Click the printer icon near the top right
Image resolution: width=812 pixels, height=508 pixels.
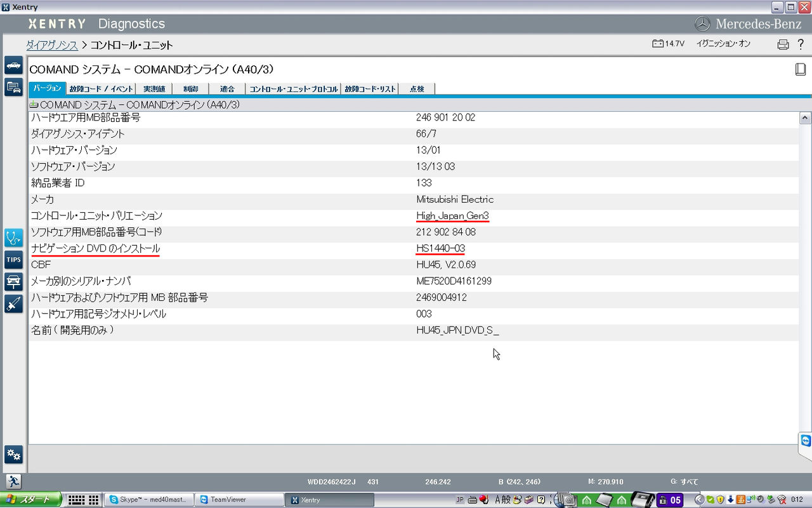783,44
